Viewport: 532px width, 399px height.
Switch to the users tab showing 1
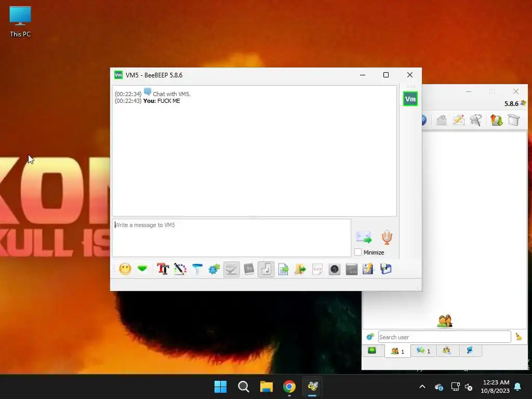[x=397, y=351]
